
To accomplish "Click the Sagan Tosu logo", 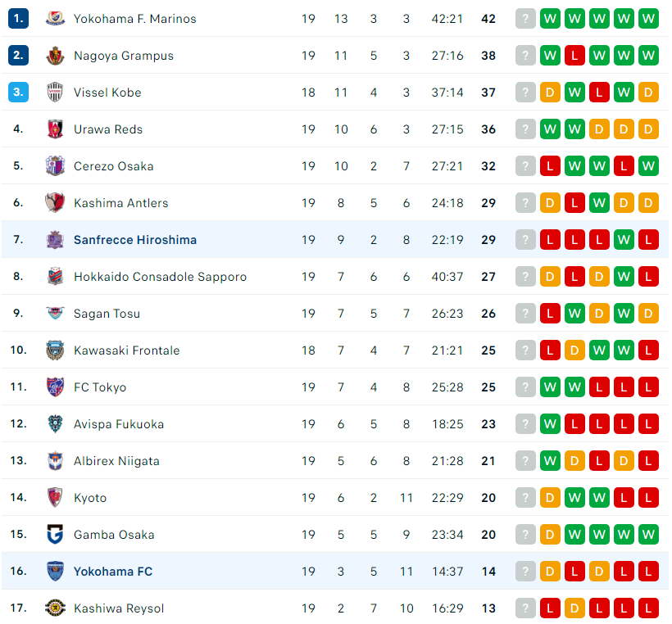I will (55, 313).
